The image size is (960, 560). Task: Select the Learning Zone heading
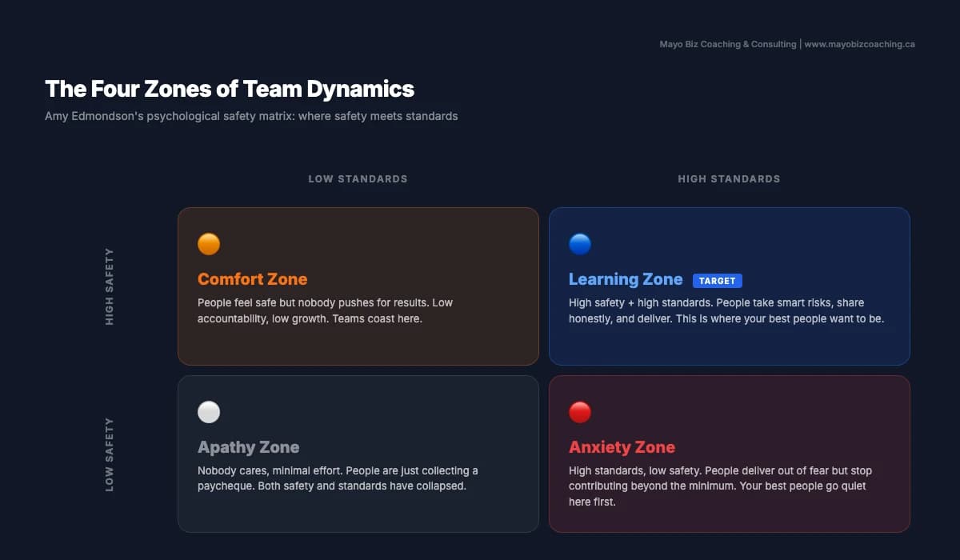[x=626, y=279]
